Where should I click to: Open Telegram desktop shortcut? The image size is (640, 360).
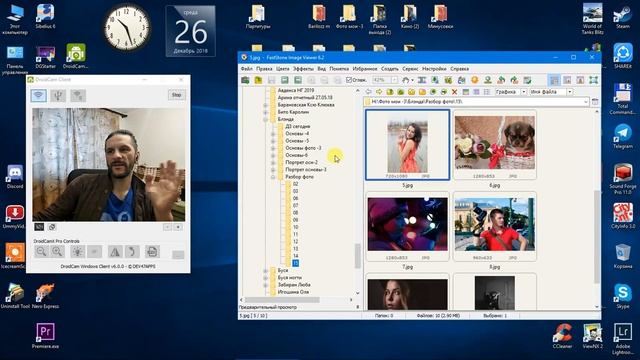coord(623,137)
